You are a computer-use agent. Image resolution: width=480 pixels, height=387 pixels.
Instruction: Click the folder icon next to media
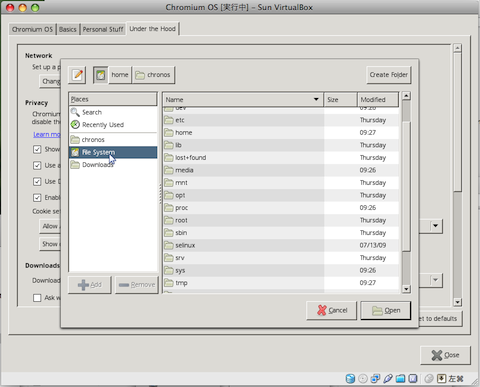(x=169, y=170)
